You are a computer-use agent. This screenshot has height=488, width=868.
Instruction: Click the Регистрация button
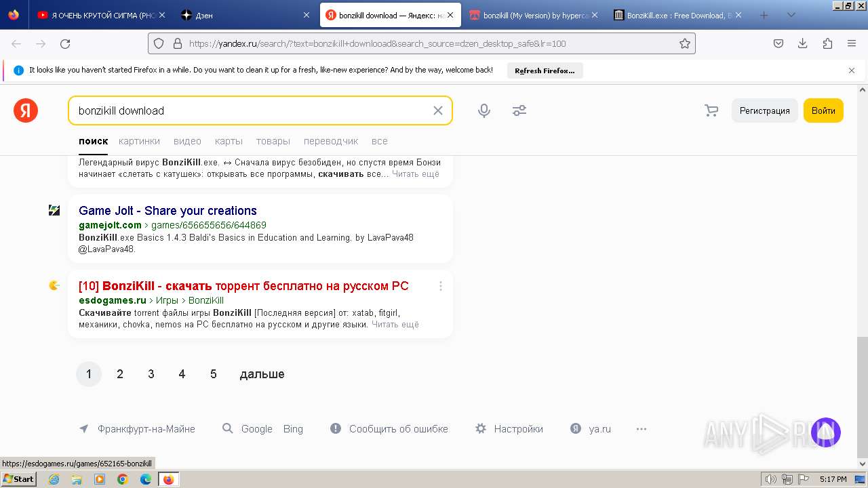click(764, 110)
